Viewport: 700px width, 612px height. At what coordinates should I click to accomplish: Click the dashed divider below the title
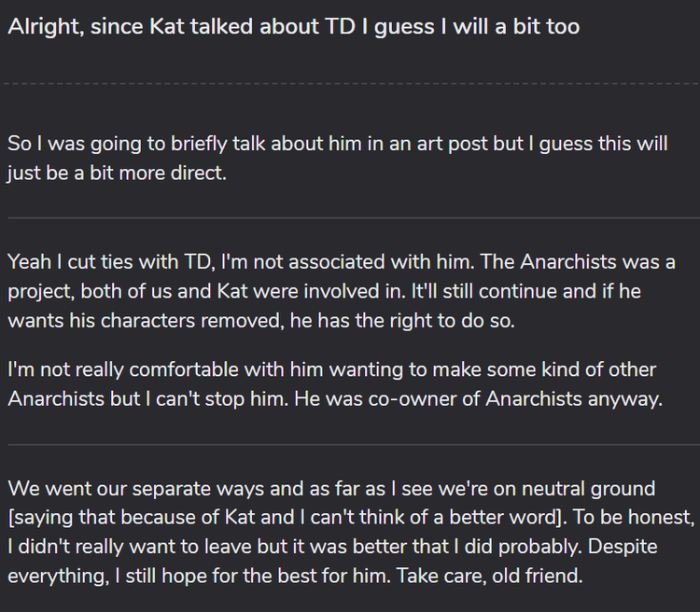click(351, 83)
